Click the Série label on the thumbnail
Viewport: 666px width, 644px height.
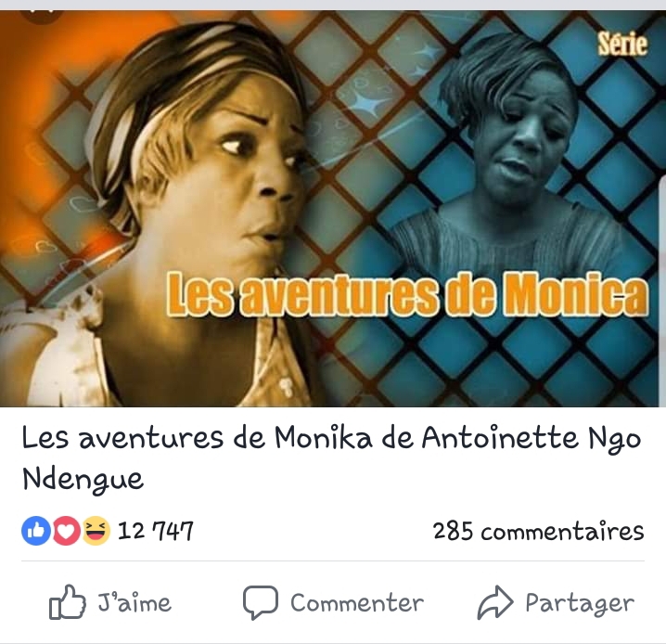tap(622, 45)
